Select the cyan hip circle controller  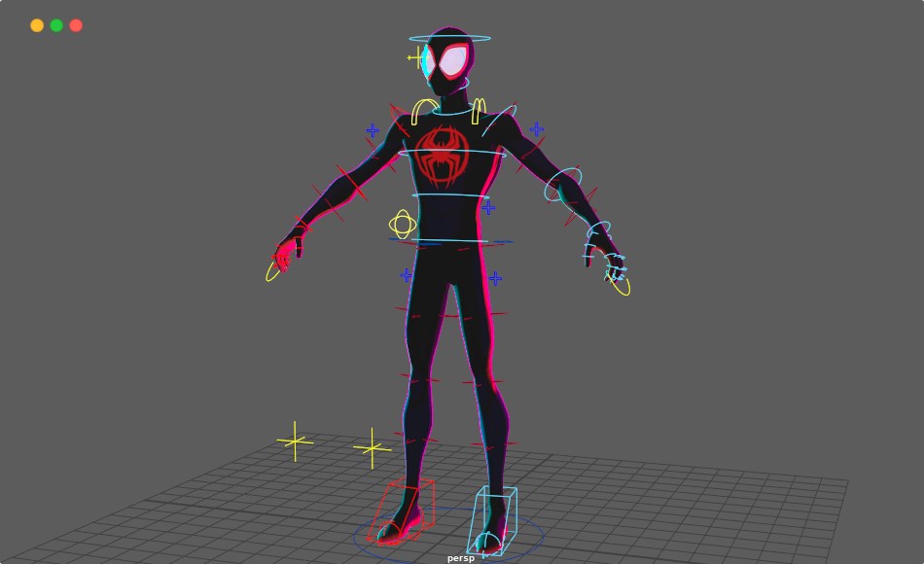[446, 240]
